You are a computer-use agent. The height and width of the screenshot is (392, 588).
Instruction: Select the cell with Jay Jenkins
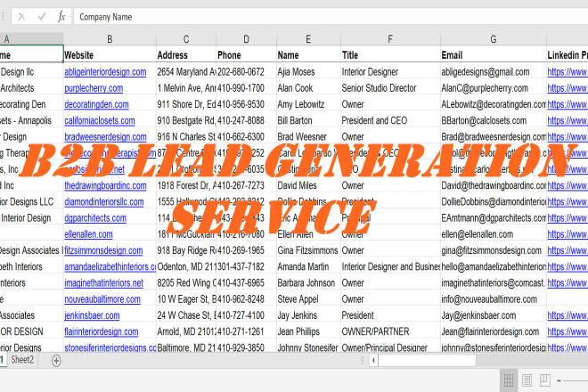point(308,315)
